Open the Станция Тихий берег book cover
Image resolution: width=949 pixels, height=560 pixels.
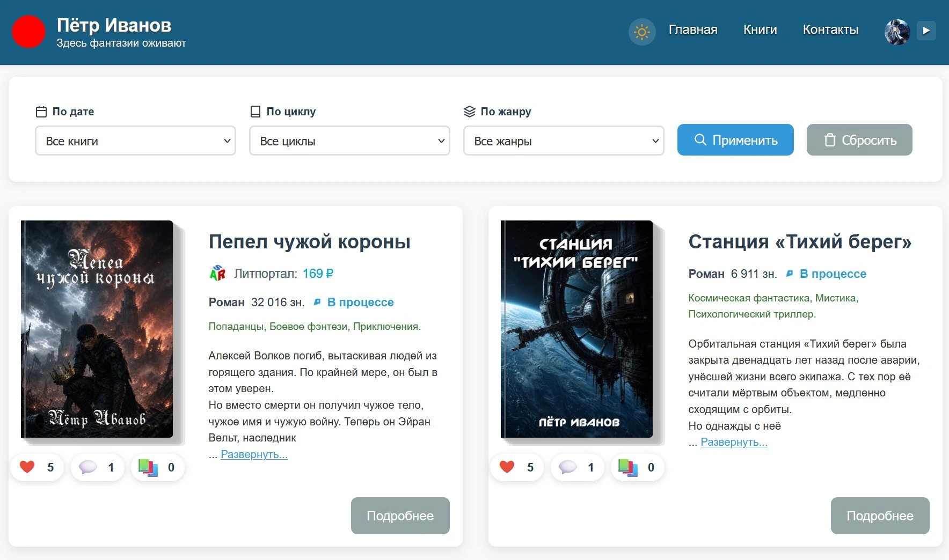coord(577,329)
